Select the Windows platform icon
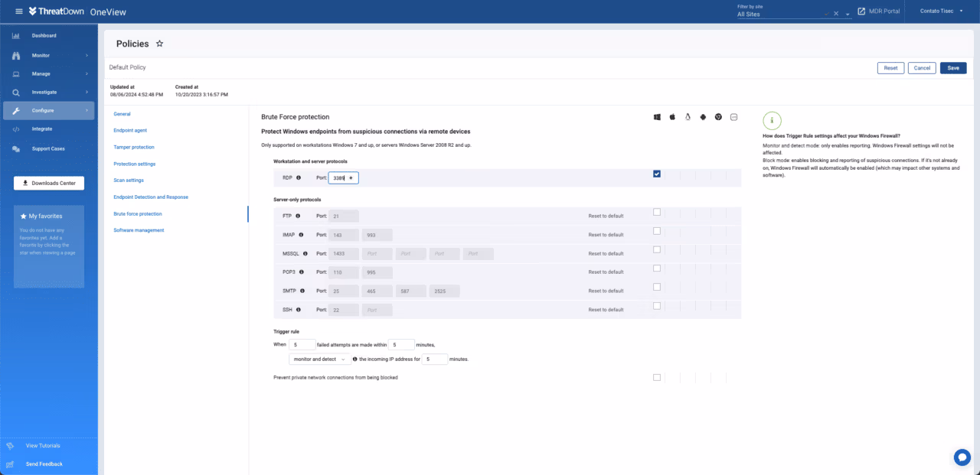The width and height of the screenshot is (980, 475). click(x=656, y=116)
